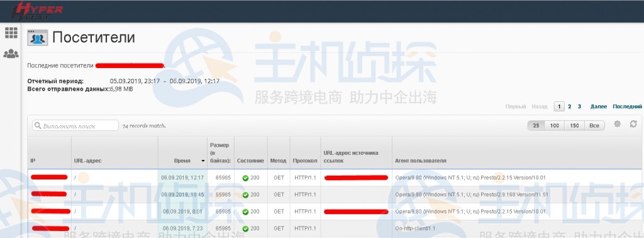Show 25 records per page

click(536, 125)
